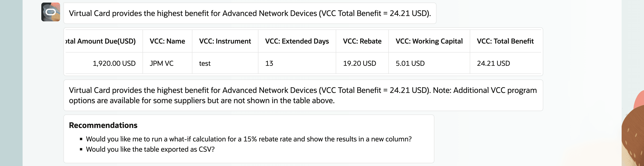Click the 13 value under Extended Days
The image size is (644, 166).
pos(268,63)
